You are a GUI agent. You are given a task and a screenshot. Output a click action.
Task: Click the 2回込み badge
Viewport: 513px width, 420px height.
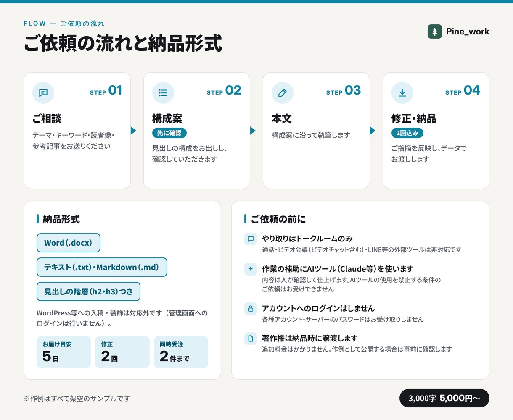point(407,133)
